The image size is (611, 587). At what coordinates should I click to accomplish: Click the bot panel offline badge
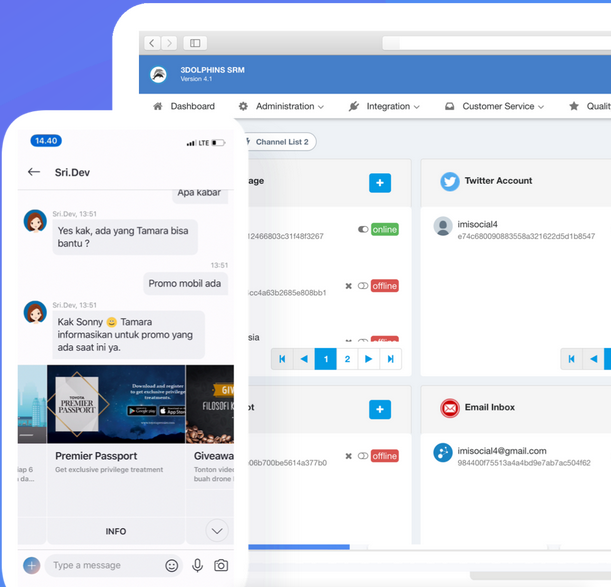pyautogui.click(x=385, y=456)
